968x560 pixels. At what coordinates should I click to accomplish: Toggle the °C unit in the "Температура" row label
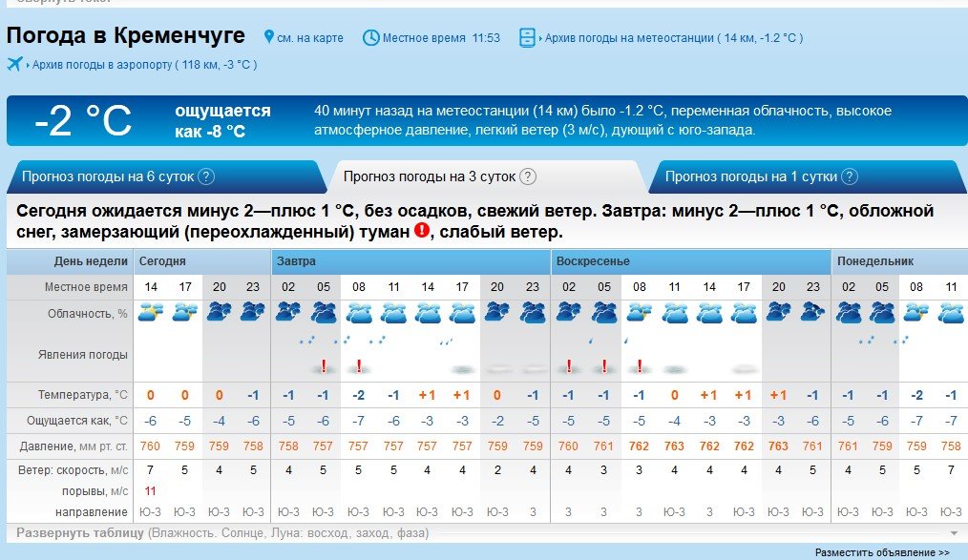click(121, 395)
